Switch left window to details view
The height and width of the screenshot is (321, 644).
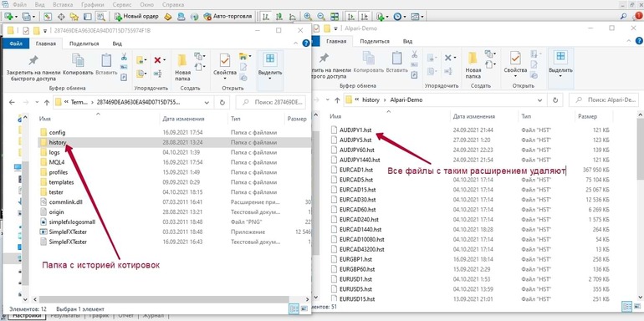(294, 308)
